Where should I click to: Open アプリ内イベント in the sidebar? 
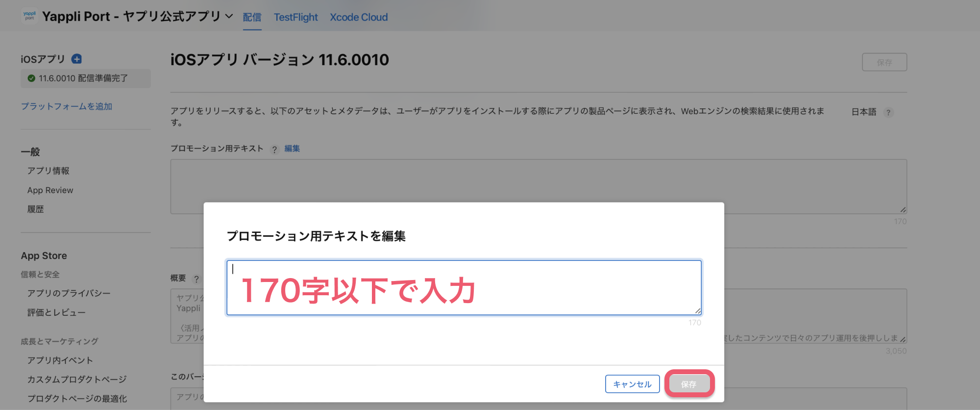point(60,360)
